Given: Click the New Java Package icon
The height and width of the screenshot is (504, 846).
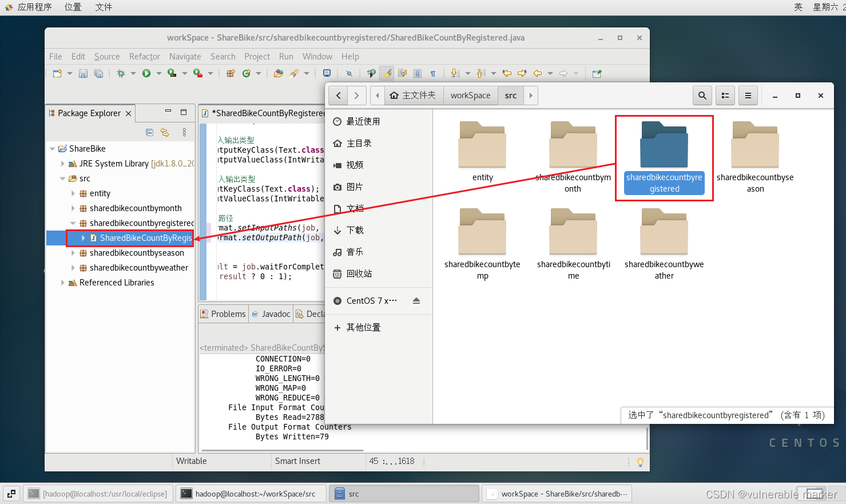Looking at the screenshot, I should click(x=231, y=73).
